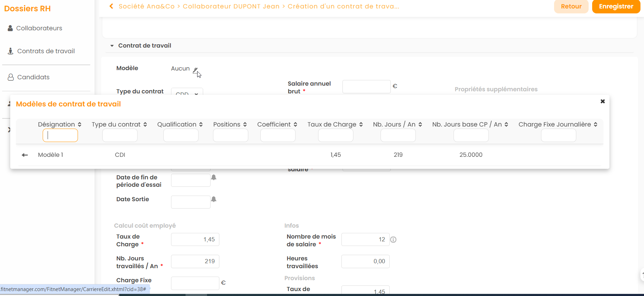Sort models by Désignation column

coord(80,124)
